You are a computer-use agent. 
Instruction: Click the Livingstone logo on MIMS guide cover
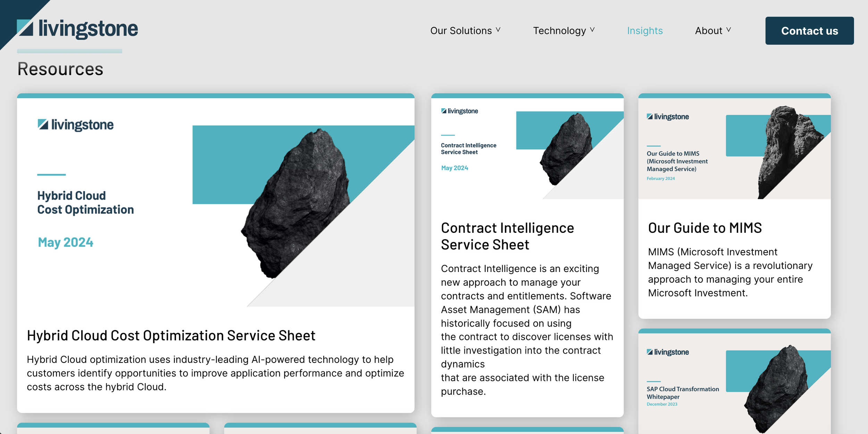[x=668, y=117]
